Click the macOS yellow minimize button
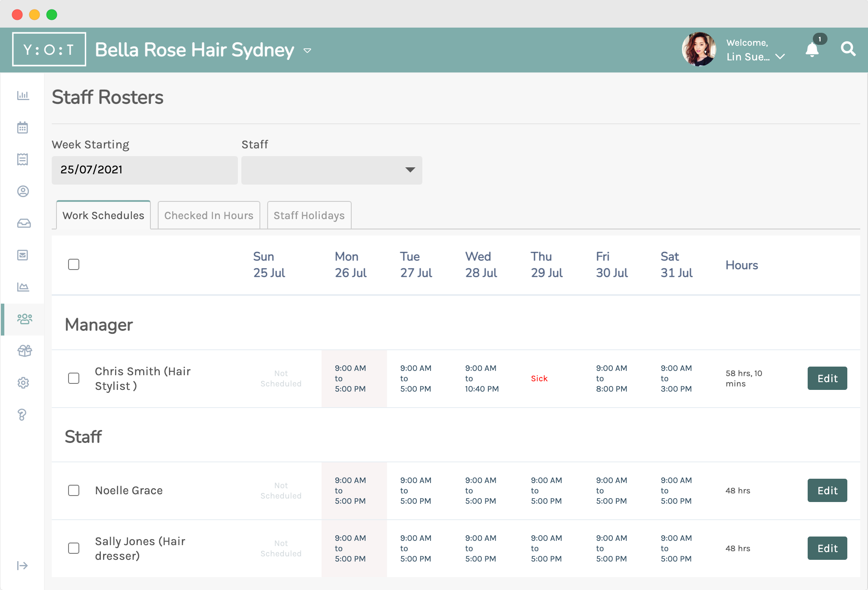 click(x=34, y=15)
